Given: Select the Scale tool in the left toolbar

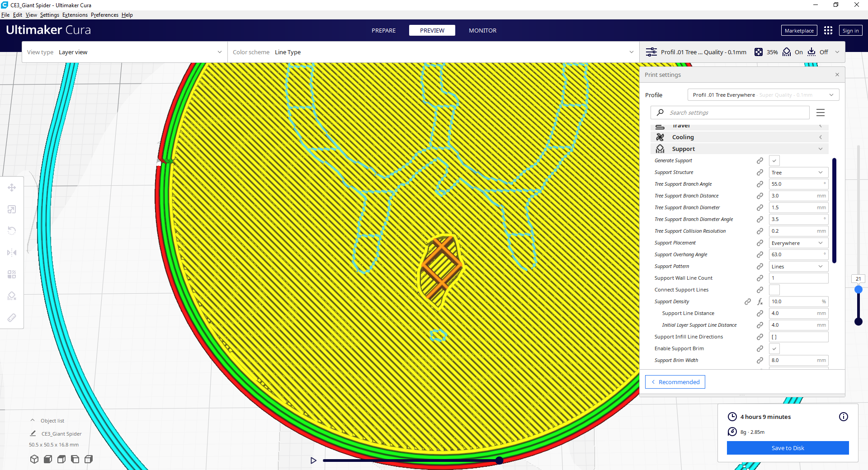Looking at the screenshot, I should click(x=12, y=209).
